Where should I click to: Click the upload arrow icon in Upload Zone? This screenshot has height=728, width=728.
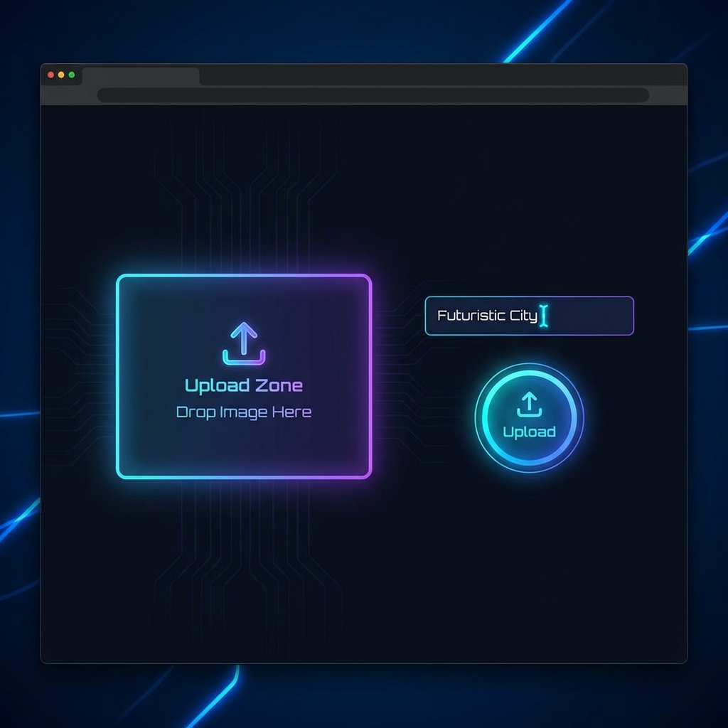(244, 343)
